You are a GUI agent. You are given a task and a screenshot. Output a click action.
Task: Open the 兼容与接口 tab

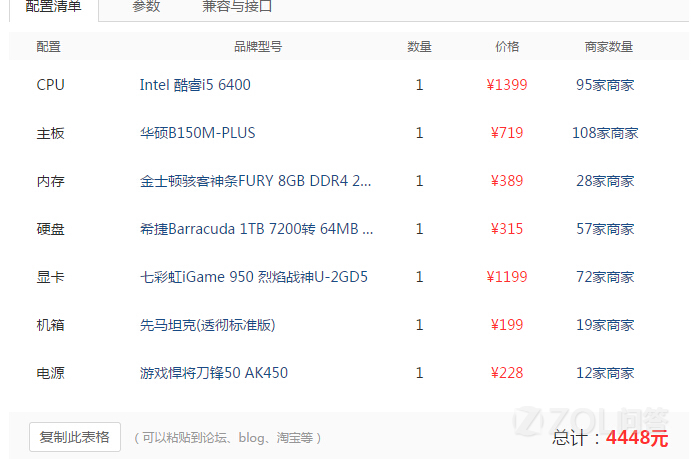click(x=237, y=7)
